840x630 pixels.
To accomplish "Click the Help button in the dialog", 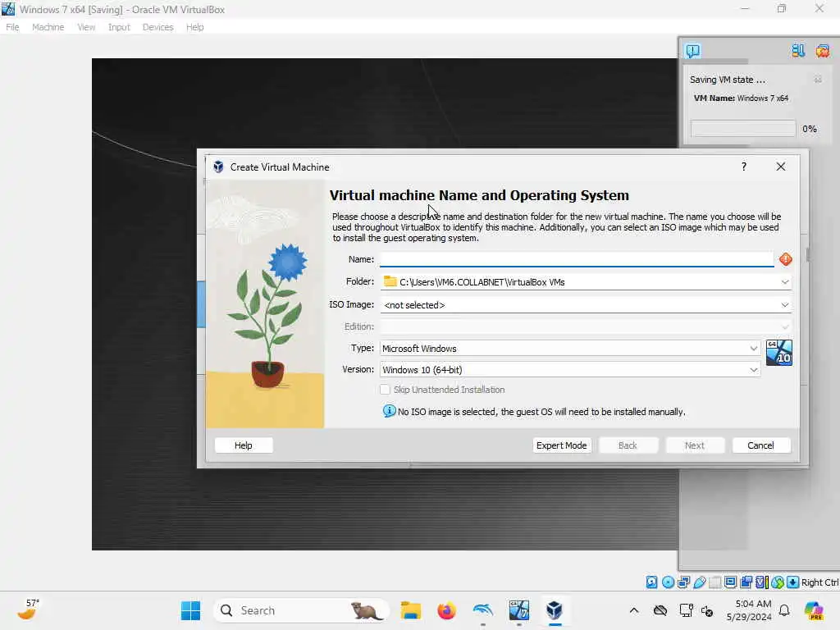I will tap(243, 445).
